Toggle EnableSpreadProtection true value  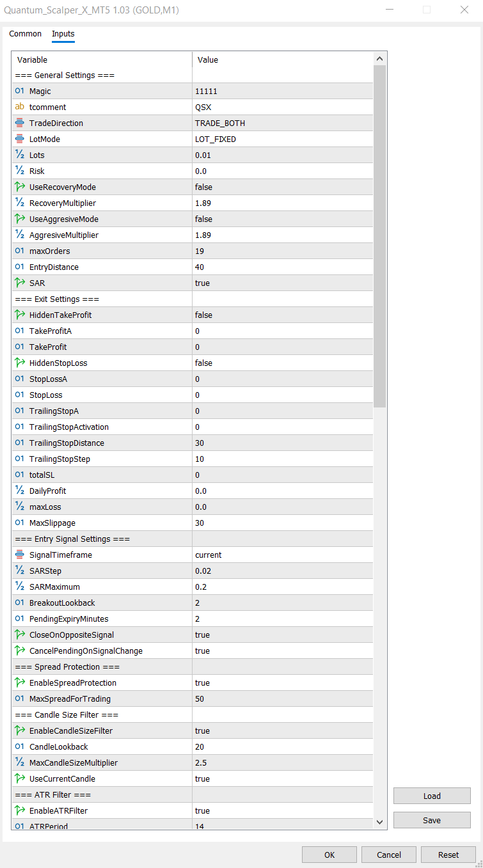[x=283, y=683]
